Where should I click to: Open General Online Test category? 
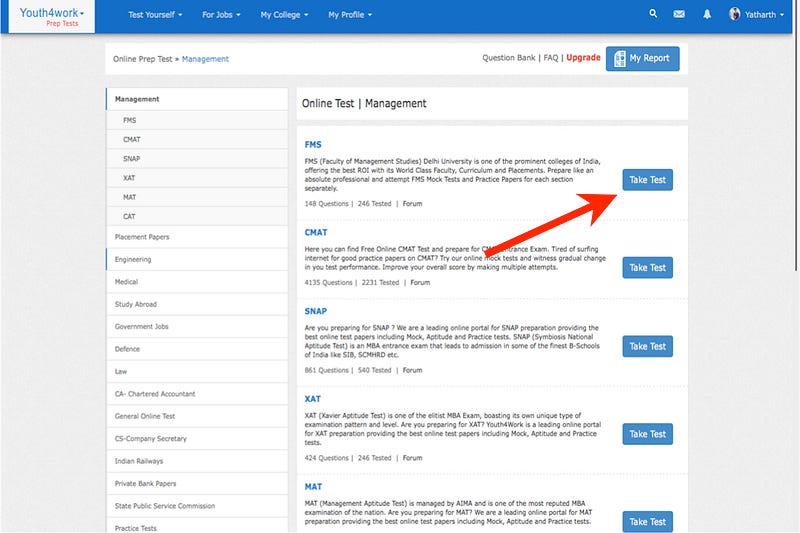197,416
